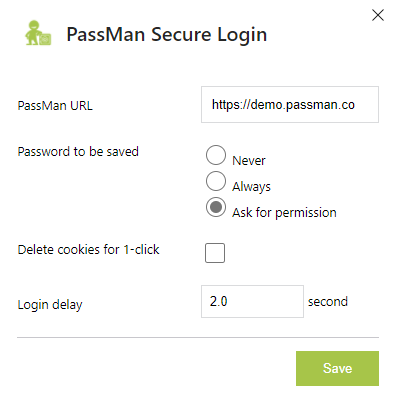Click the Never option label text
396x406 pixels.
click(249, 161)
